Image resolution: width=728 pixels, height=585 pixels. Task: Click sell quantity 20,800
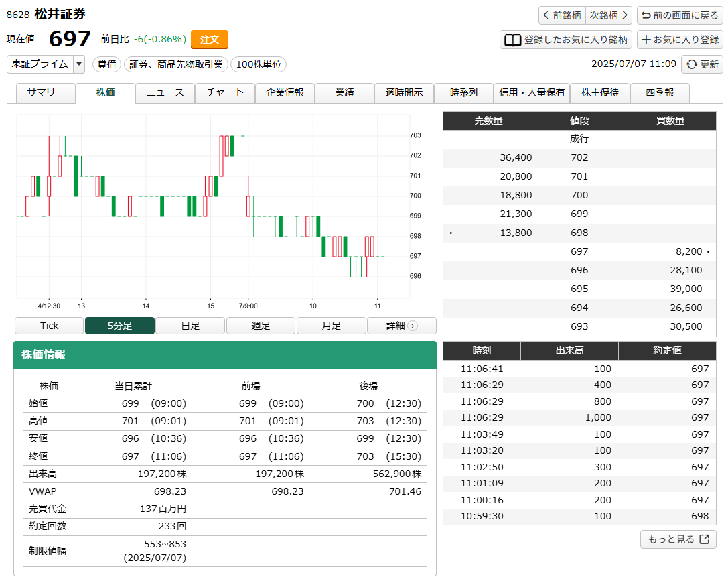pos(516,176)
